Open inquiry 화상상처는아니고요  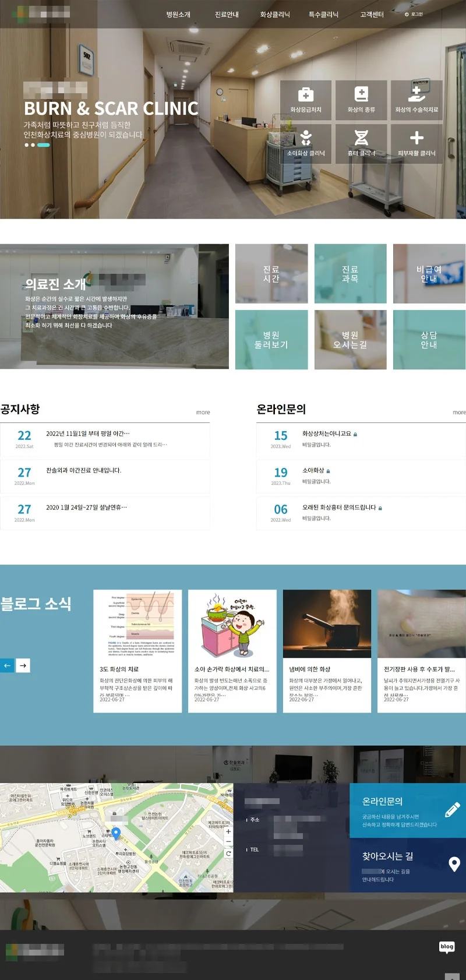327,433
